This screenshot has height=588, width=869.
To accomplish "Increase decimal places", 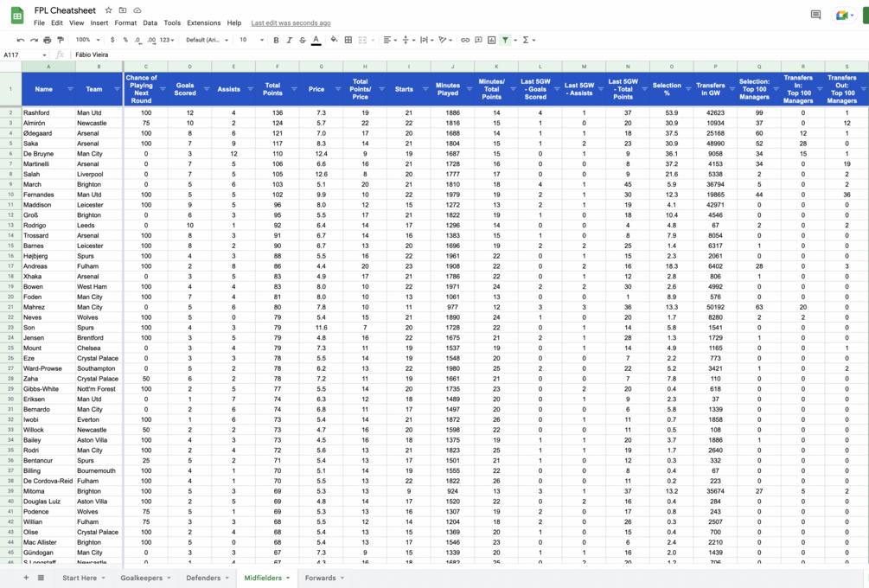I will pos(151,40).
